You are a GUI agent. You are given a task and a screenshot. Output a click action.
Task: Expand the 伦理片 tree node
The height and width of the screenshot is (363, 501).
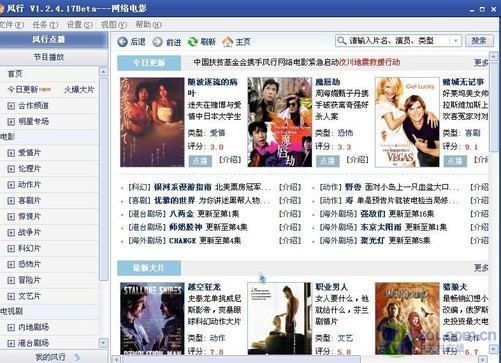tap(11, 169)
